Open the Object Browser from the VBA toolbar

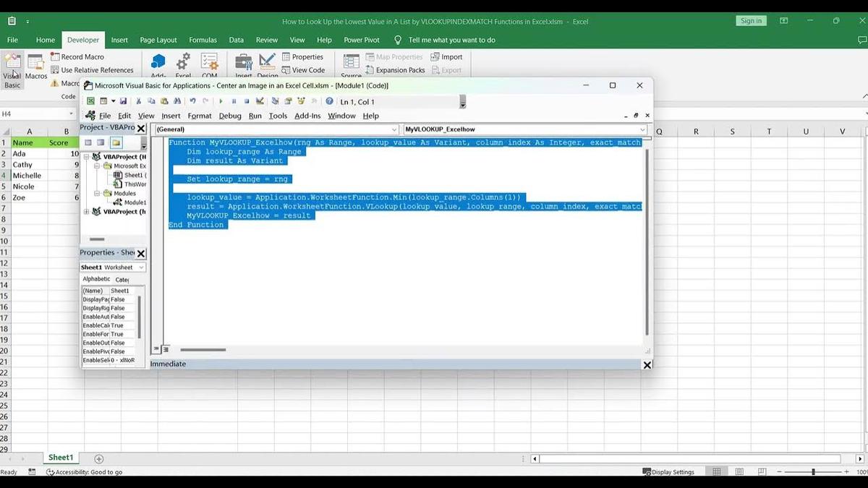click(300, 100)
